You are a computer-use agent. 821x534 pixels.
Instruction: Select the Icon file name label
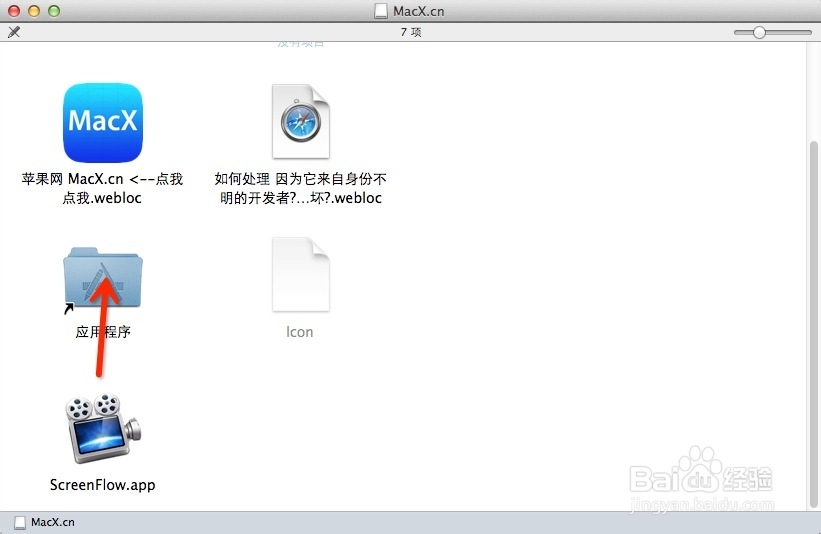299,332
